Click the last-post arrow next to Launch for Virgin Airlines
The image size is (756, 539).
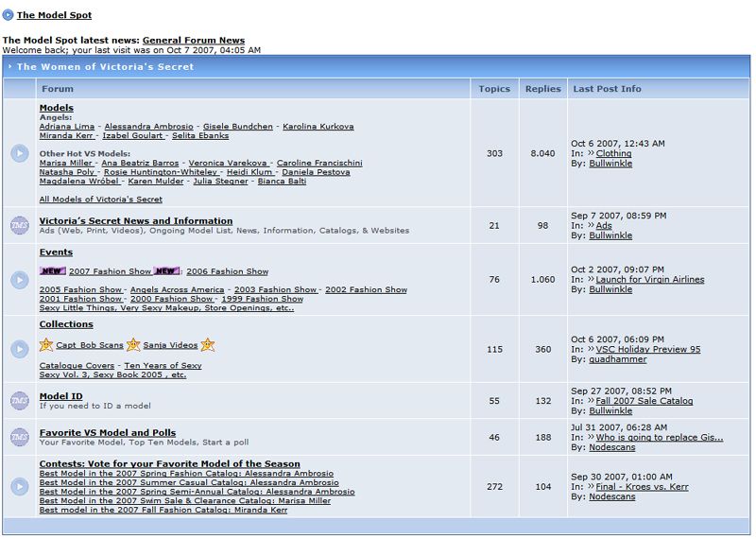point(591,279)
